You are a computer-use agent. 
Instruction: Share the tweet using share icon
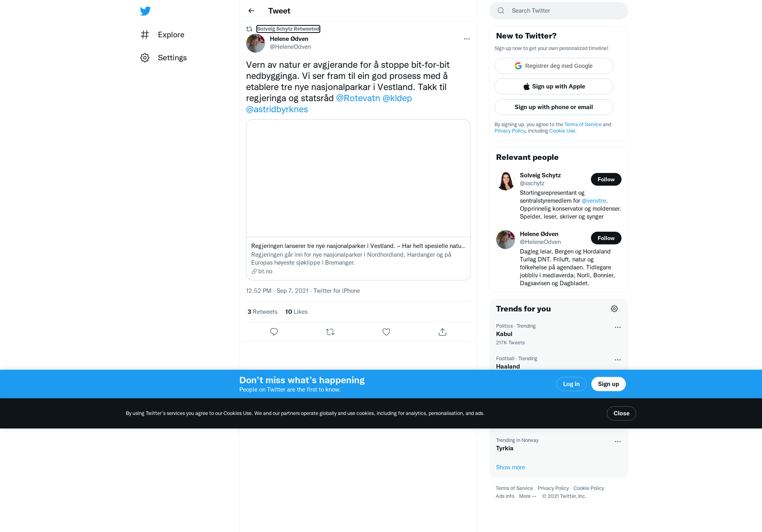coord(443,332)
